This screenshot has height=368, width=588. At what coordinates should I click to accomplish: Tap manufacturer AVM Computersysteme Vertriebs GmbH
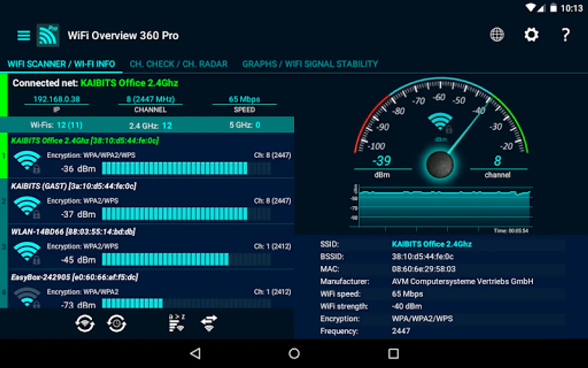[462, 281]
